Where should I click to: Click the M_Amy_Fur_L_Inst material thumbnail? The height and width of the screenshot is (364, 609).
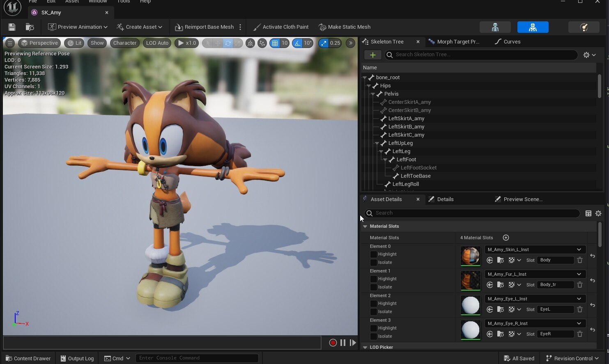470,280
